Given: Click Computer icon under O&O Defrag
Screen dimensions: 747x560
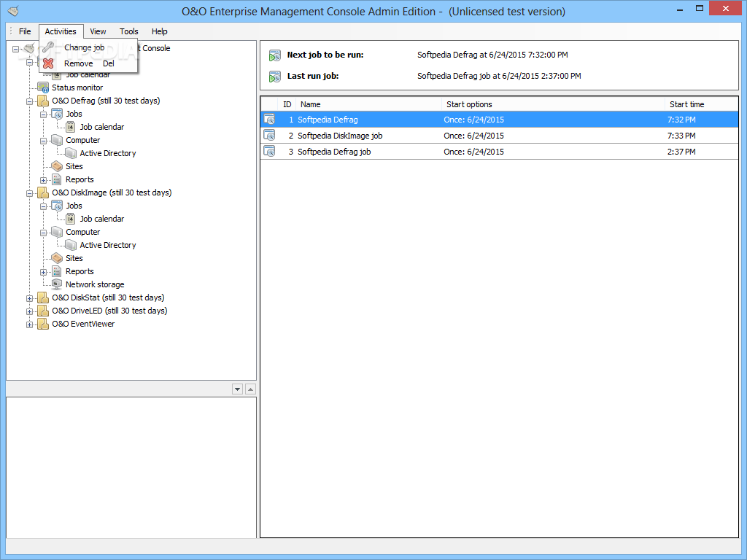Looking at the screenshot, I should 57,140.
